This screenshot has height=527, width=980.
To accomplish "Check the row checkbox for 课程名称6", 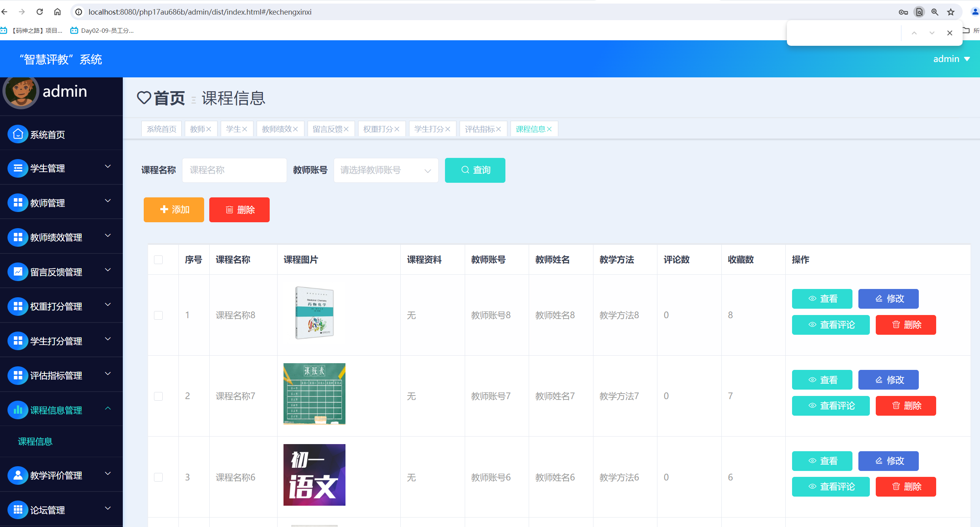I will [158, 477].
